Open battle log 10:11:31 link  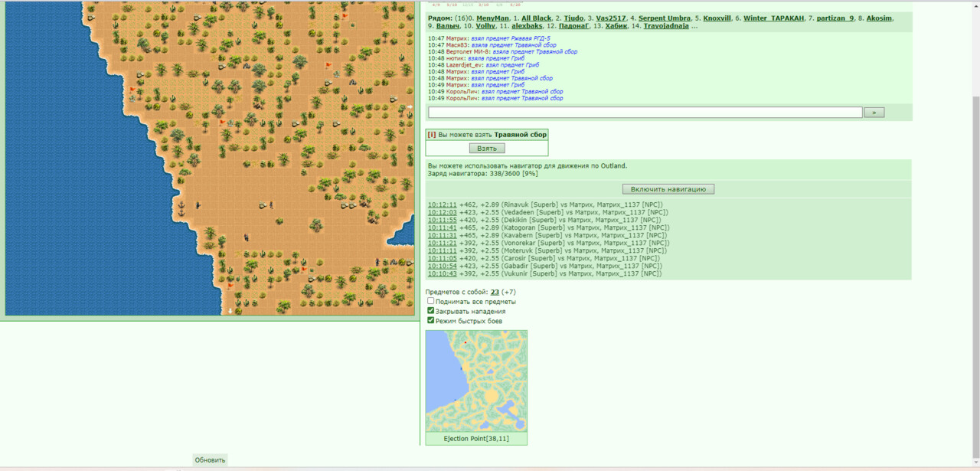(442, 236)
